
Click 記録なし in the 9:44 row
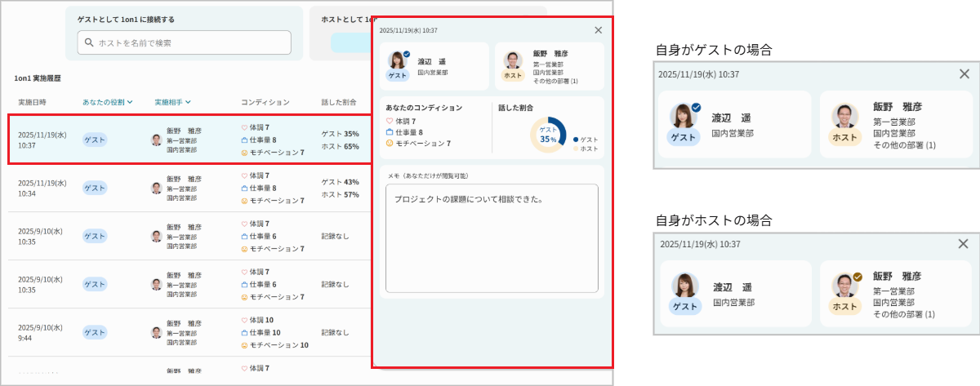[x=336, y=332]
